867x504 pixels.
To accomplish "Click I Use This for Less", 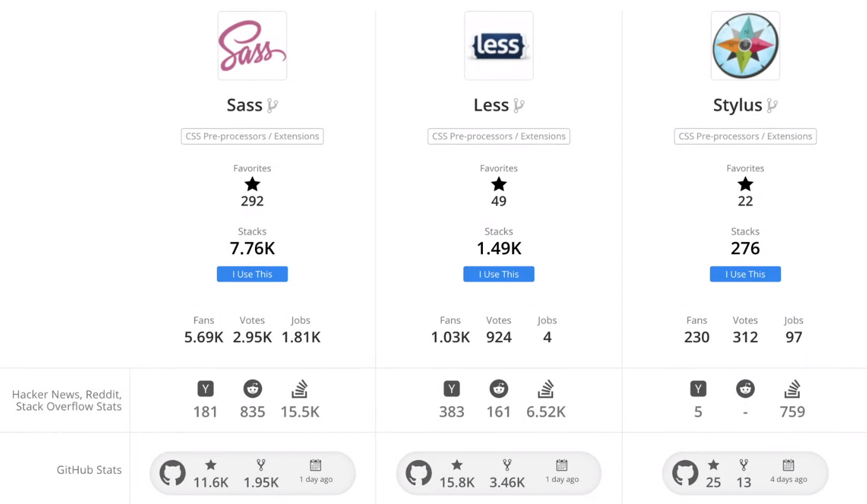I will click(x=499, y=274).
